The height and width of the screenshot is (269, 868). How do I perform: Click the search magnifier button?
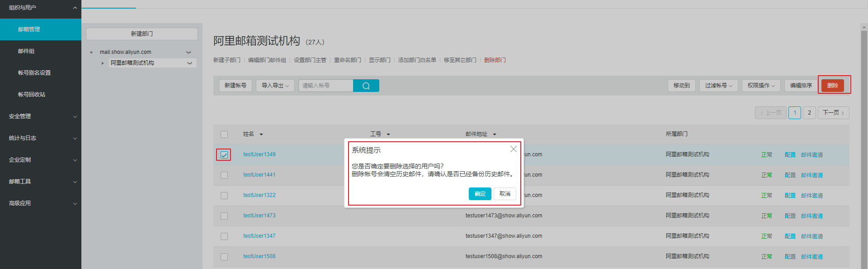(366, 86)
